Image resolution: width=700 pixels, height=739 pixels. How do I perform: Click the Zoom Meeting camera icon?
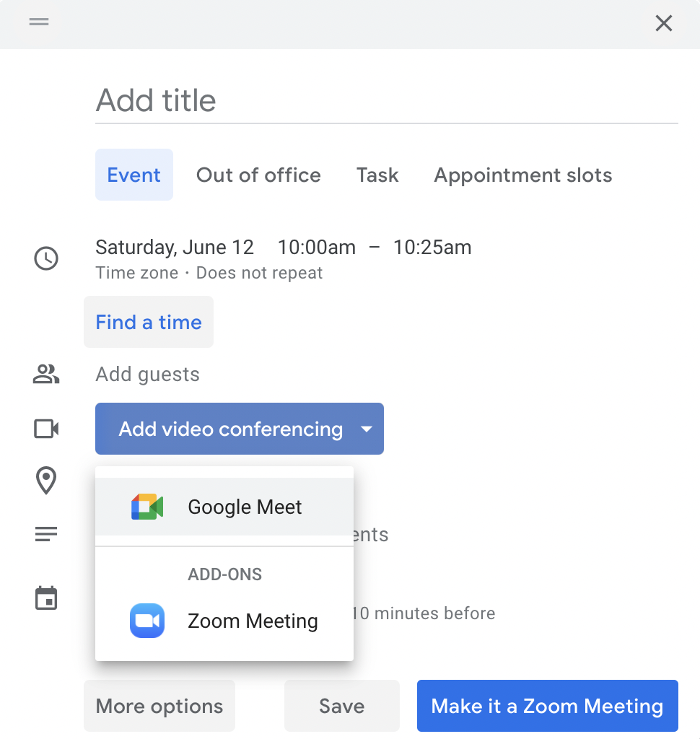146,621
